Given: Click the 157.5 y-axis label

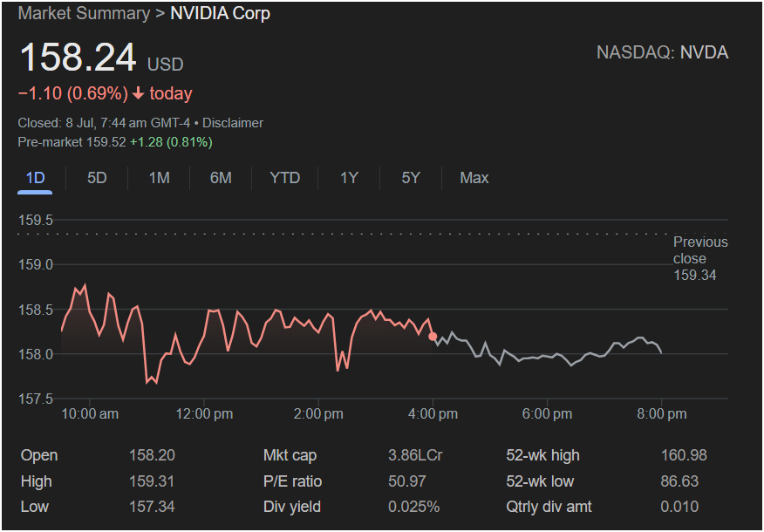Looking at the screenshot, I should point(36,399).
